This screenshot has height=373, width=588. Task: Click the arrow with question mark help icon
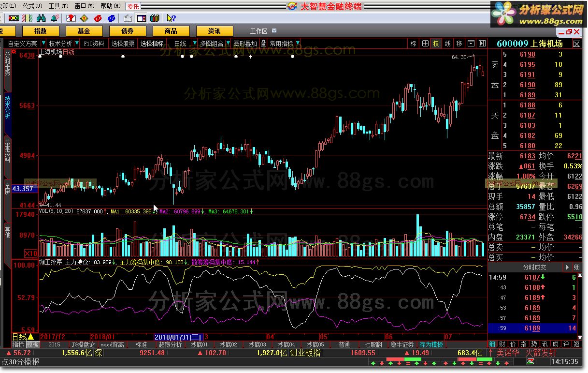pyautogui.click(x=171, y=18)
